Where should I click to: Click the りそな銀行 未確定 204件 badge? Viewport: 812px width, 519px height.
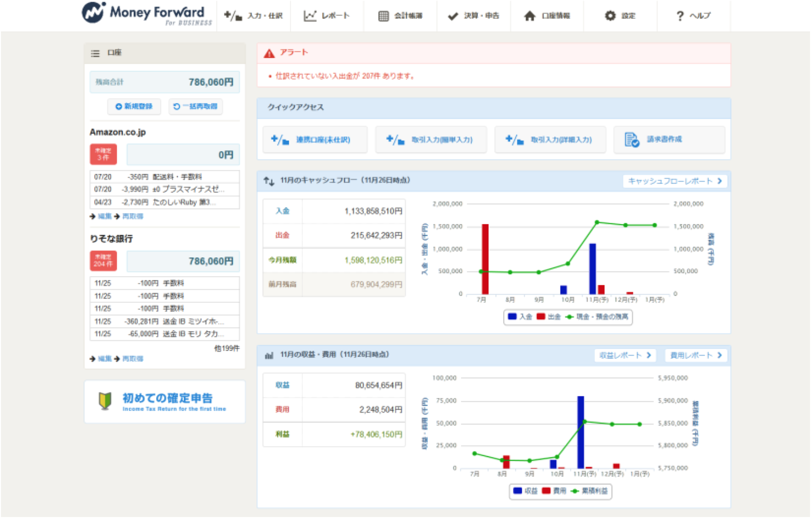click(x=103, y=261)
